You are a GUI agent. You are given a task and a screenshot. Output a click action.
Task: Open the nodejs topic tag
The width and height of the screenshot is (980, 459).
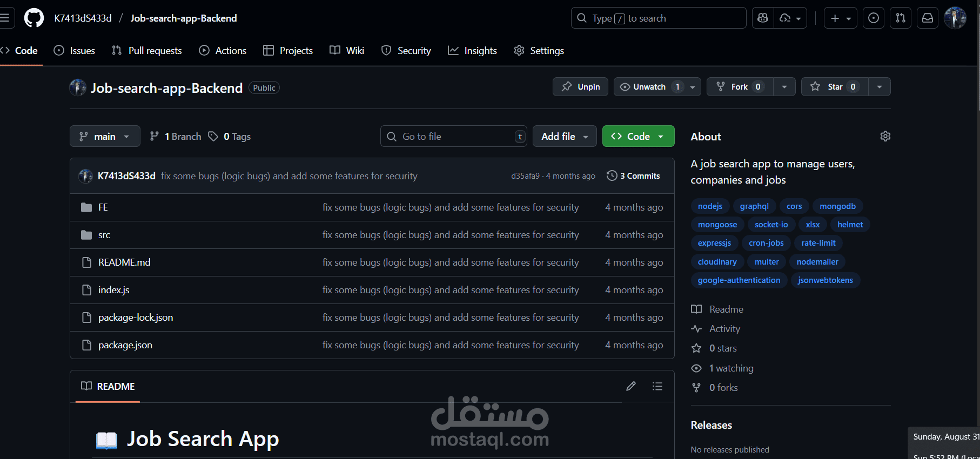(x=710, y=206)
